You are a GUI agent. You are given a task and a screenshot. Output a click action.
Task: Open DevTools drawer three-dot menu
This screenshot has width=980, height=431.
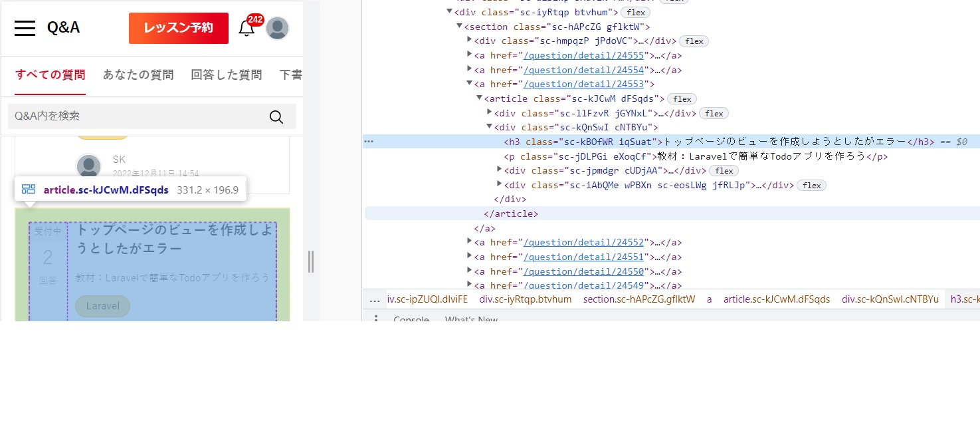click(376, 319)
